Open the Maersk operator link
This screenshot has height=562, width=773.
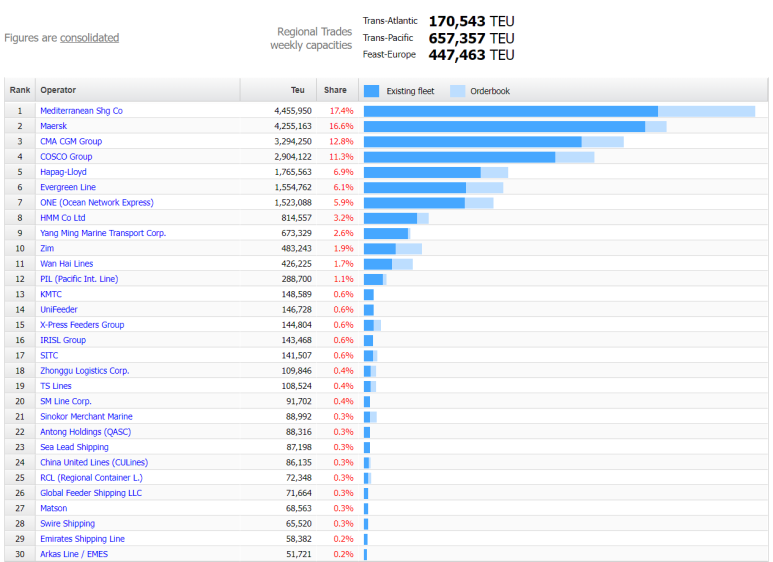tap(53, 126)
